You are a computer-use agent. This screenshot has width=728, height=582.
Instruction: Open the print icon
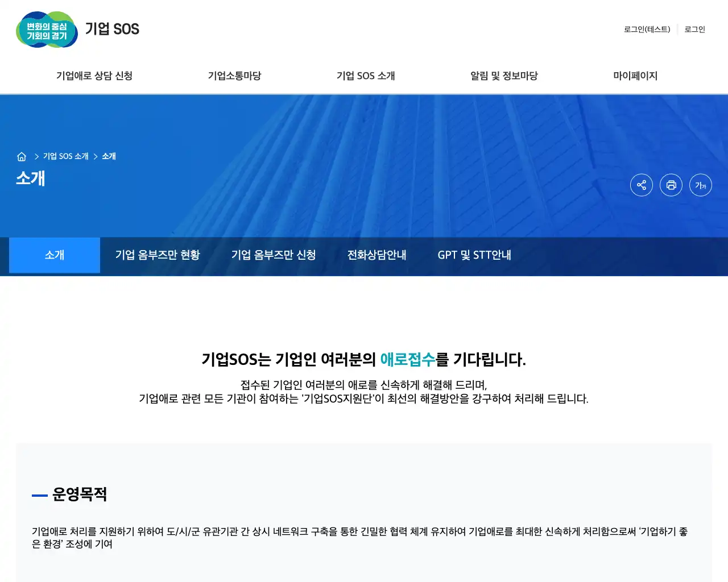pyautogui.click(x=671, y=185)
